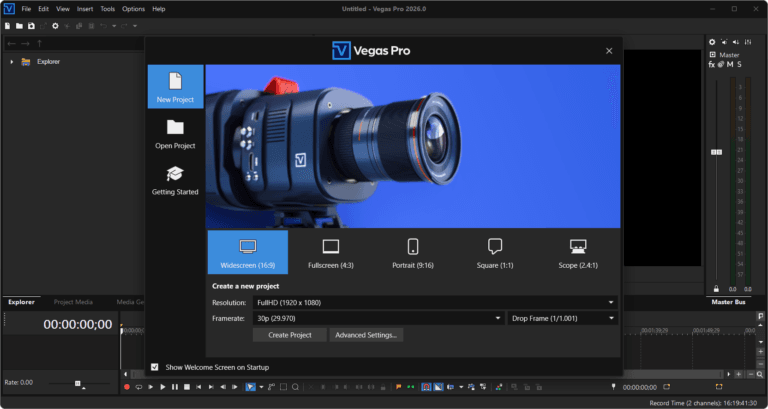The image size is (768, 409).
Task: Open the Undo history dropdown arrow
Action: 114,26
